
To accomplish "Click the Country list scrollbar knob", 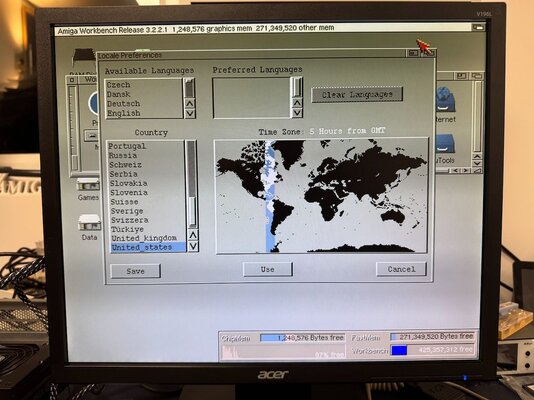I will pyautogui.click(x=192, y=212).
